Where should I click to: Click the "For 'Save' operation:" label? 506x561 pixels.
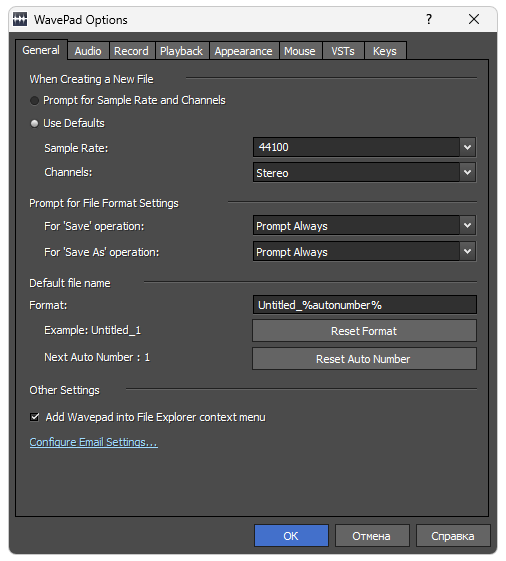click(94, 226)
